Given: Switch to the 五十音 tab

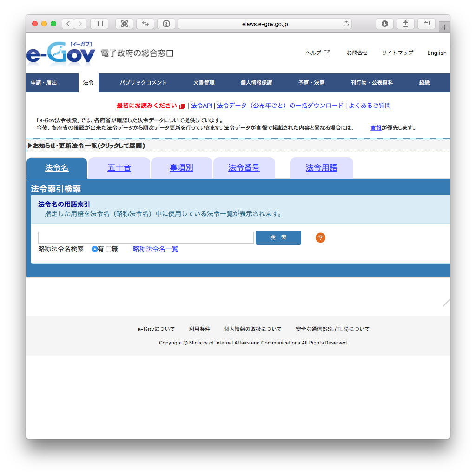Looking at the screenshot, I should tap(119, 168).
